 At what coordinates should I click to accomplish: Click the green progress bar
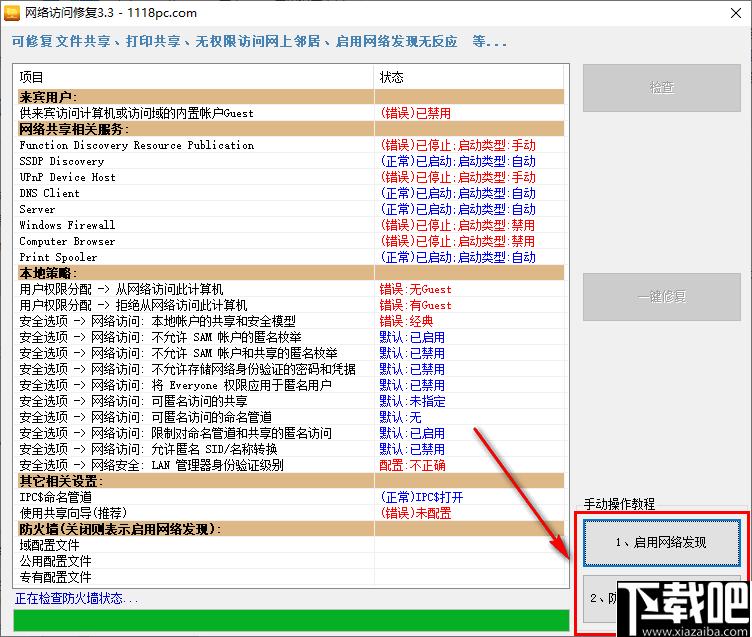292,620
